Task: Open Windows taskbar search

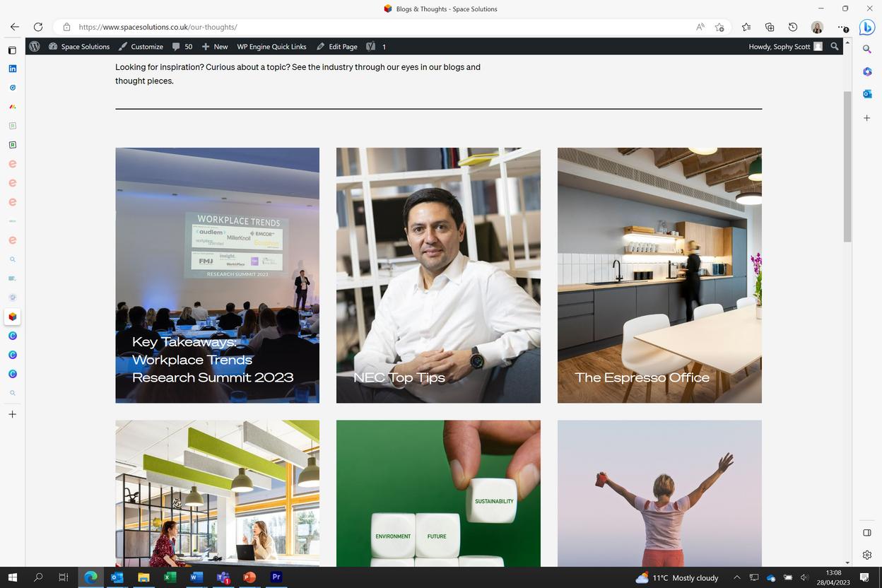Action: point(38,577)
